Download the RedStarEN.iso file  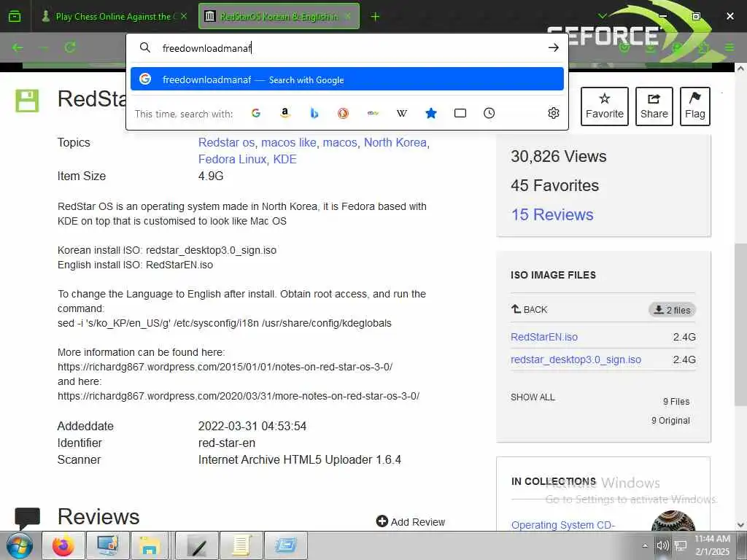[x=544, y=337]
